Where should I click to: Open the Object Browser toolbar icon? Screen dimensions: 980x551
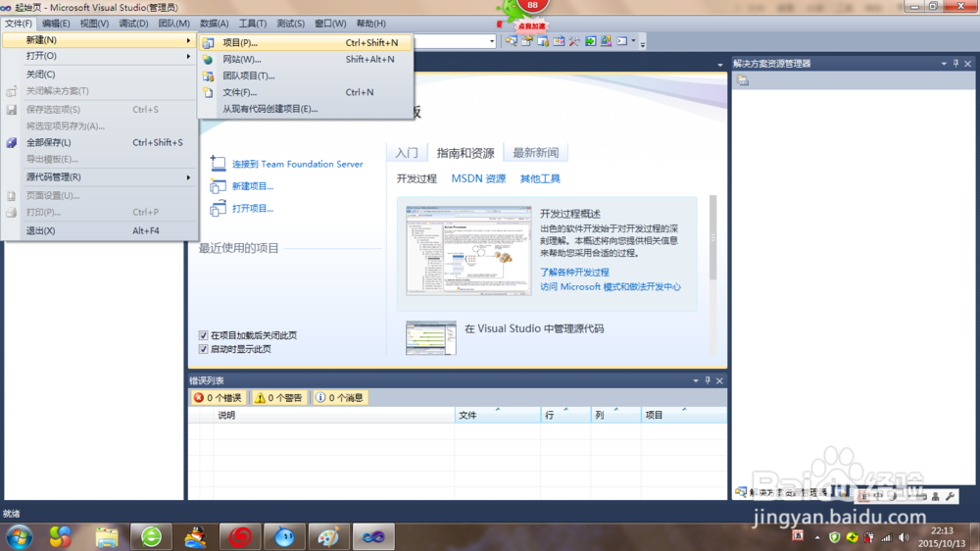(559, 41)
